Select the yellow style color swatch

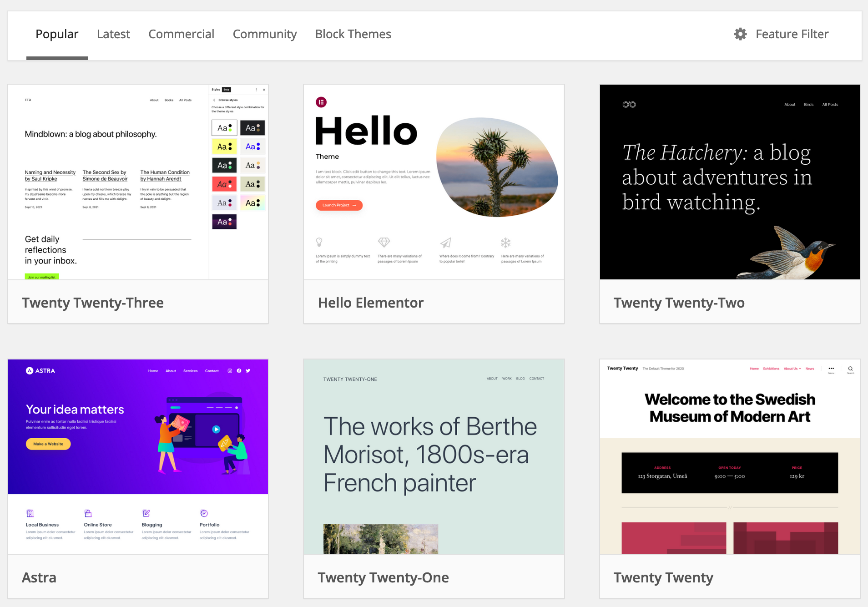tap(224, 147)
